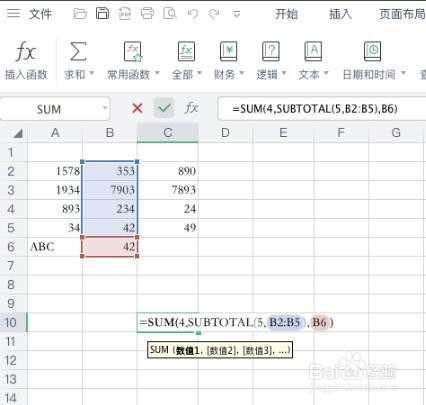Click the 逻辑 functions icon
This screenshot has width=426, height=405.
pyautogui.click(x=271, y=51)
